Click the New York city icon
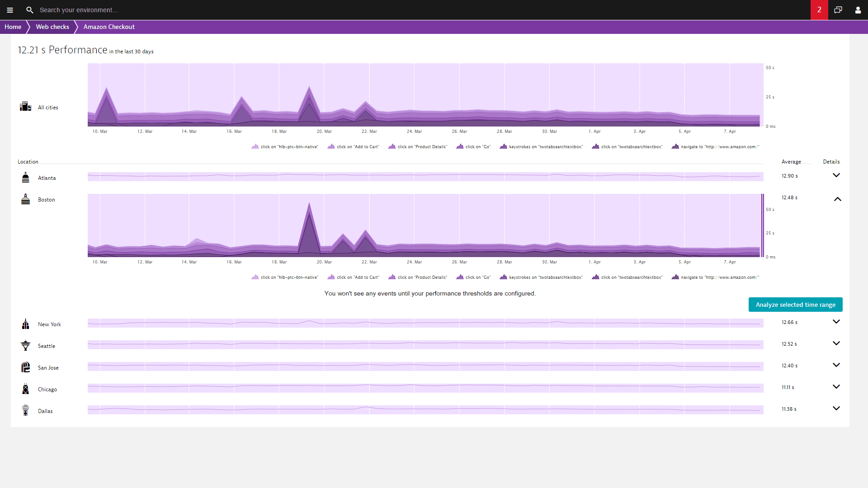This screenshot has width=868, height=488. coord(26,324)
